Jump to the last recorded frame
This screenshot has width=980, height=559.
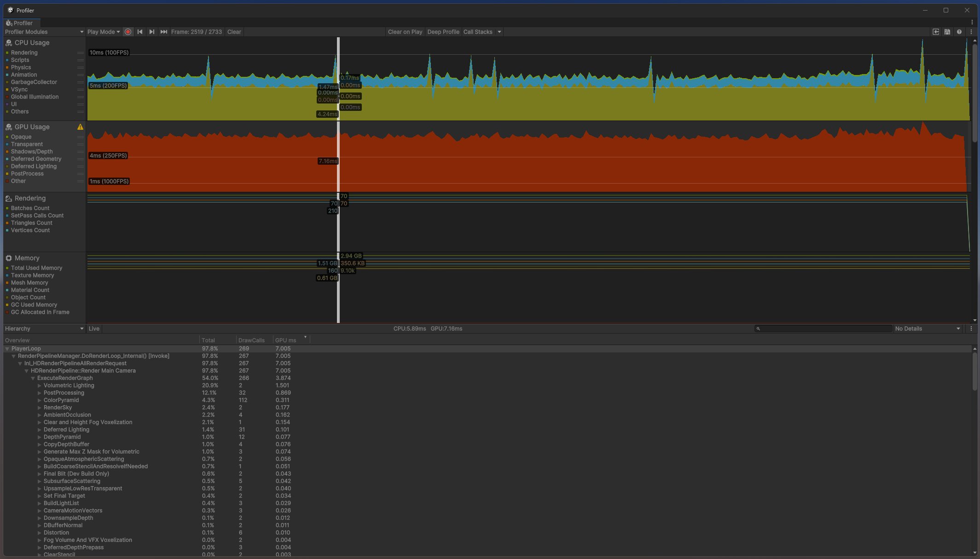coord(164,32)
